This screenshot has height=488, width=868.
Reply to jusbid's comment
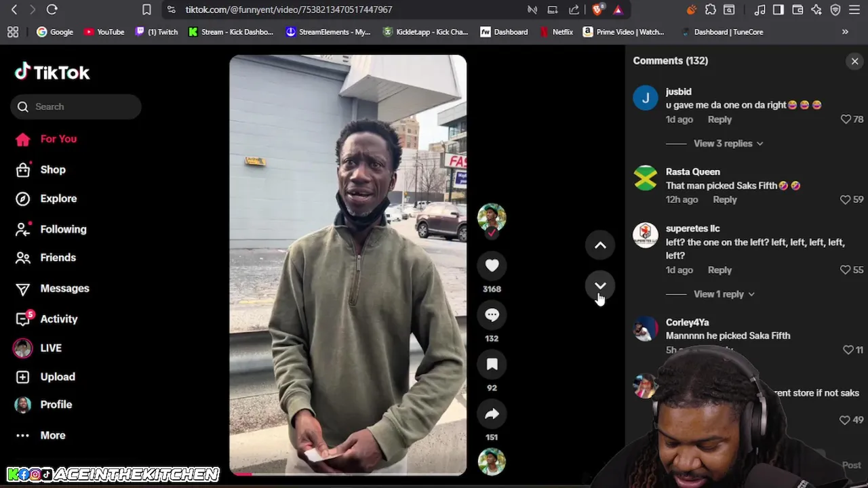[x=719, y=119]
